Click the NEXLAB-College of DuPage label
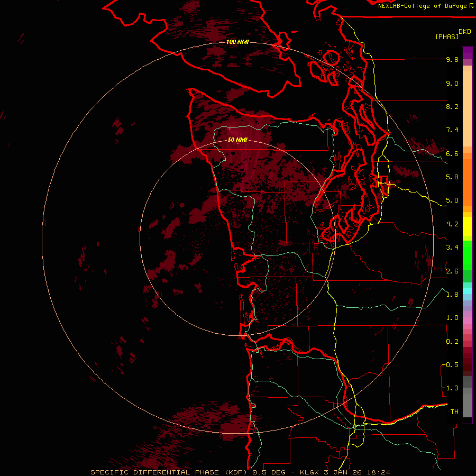The width and height of the screenshot is (476, 476). 423,6
